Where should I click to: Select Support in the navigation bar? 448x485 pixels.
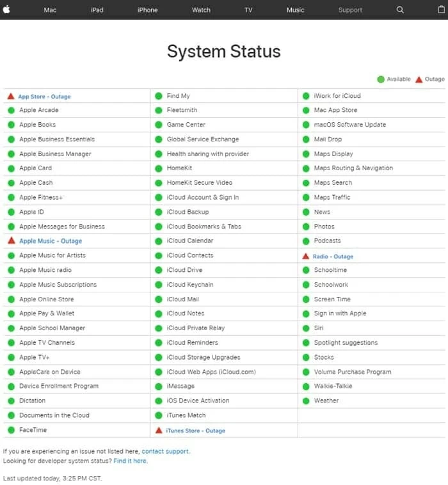coord(350,10)
